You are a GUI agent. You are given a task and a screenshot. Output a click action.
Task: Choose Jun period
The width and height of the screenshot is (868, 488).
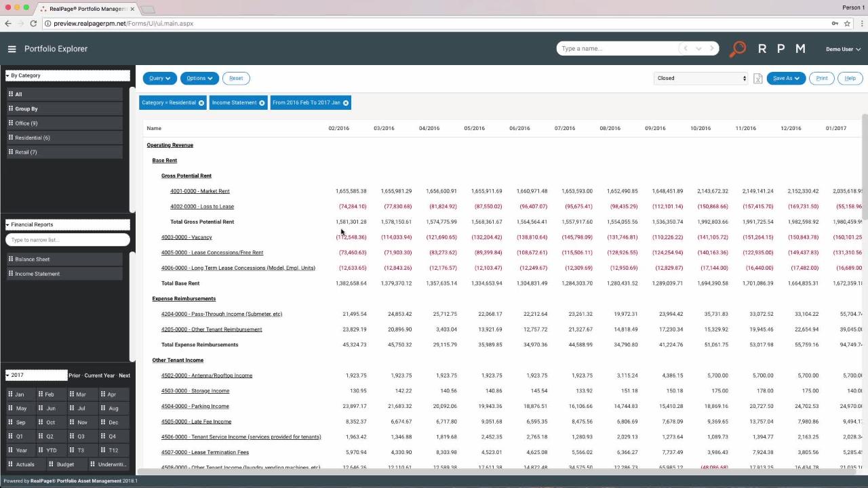click(51, 409)
